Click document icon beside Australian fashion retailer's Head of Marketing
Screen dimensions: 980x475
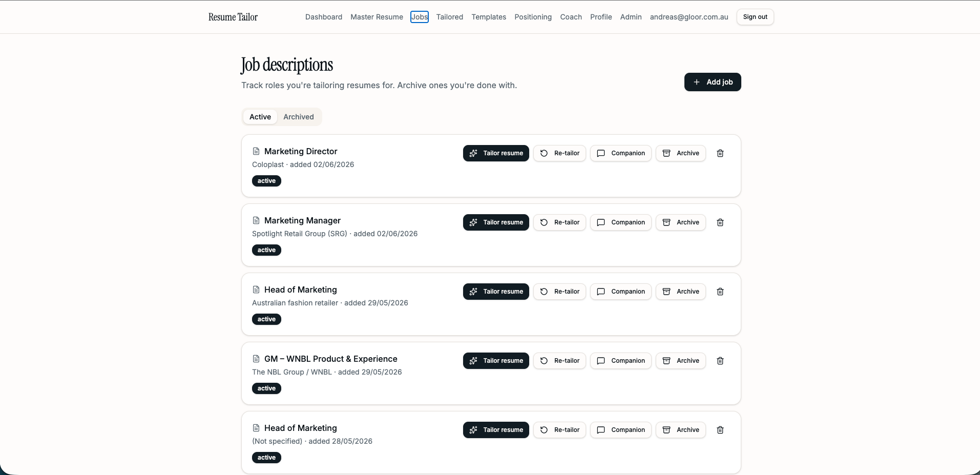[x=256, y=290]
